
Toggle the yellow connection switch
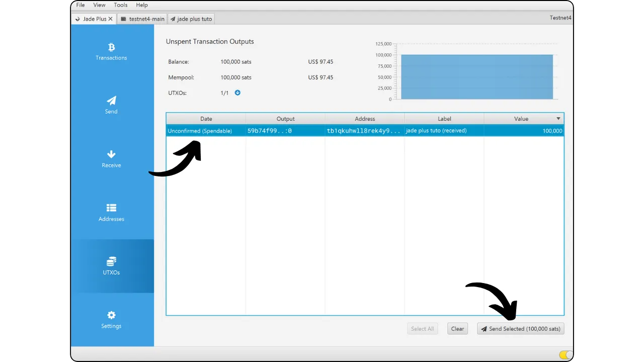[x=566, y=355]
